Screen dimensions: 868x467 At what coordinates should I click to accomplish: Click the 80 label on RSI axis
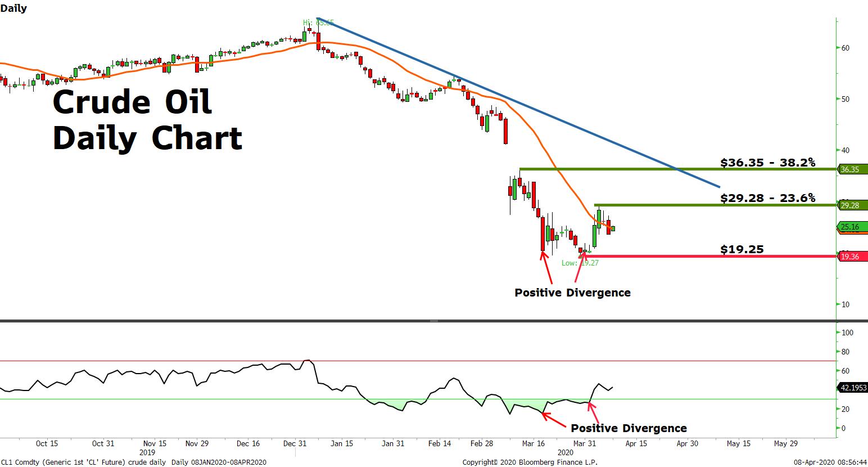pyautogui.click(x=845, y=352)
